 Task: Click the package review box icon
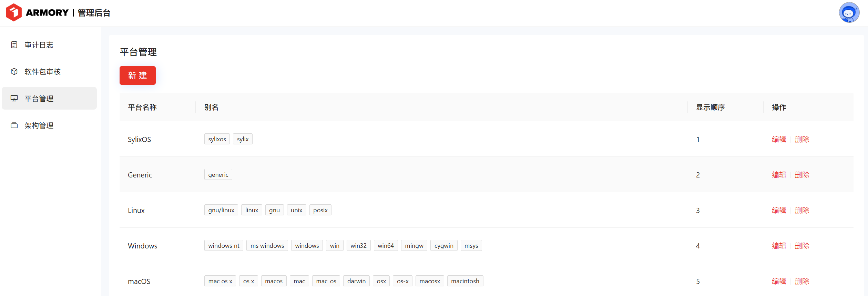pyautogui.click(x=14, y=72)
